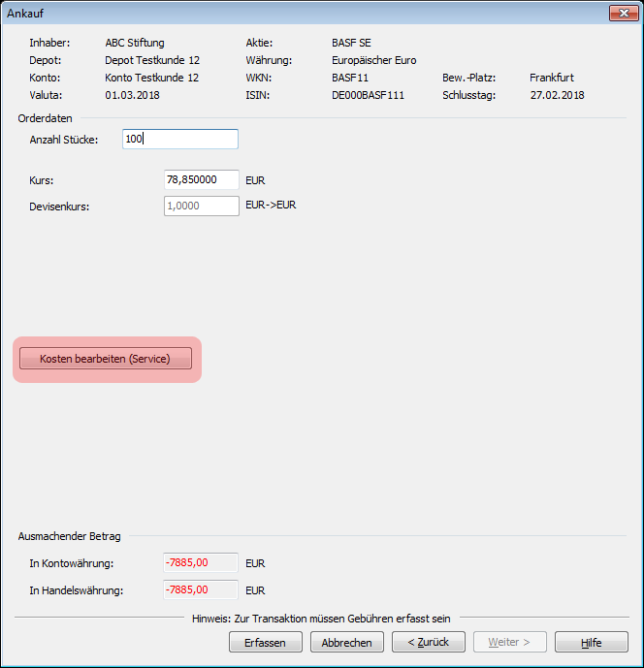Open help via the Hilfe button
The height and width of the screenshot is (668, 644).
(x=591, y=642)
